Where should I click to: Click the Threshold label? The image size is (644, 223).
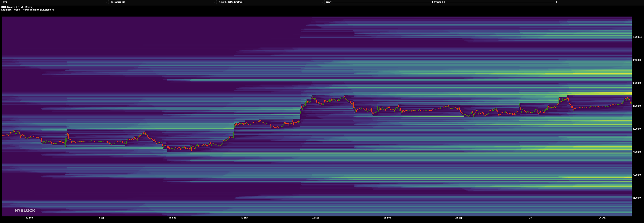click(x=438, y=2)
